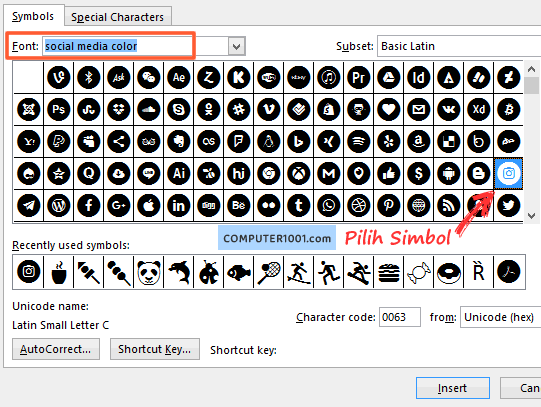
Task: Select the PayPal symbol
Action: [59, 141]
